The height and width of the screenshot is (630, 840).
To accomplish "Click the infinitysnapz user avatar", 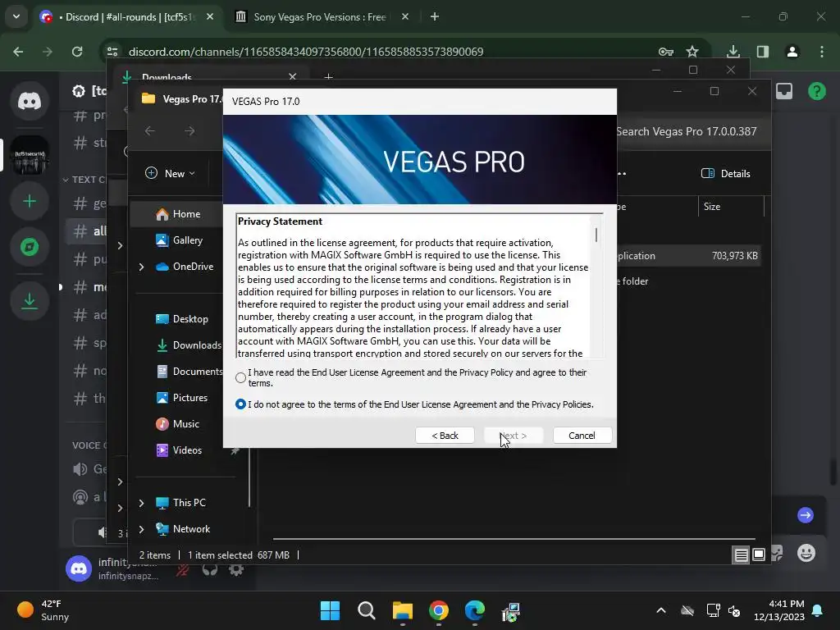I will point(79,568).
